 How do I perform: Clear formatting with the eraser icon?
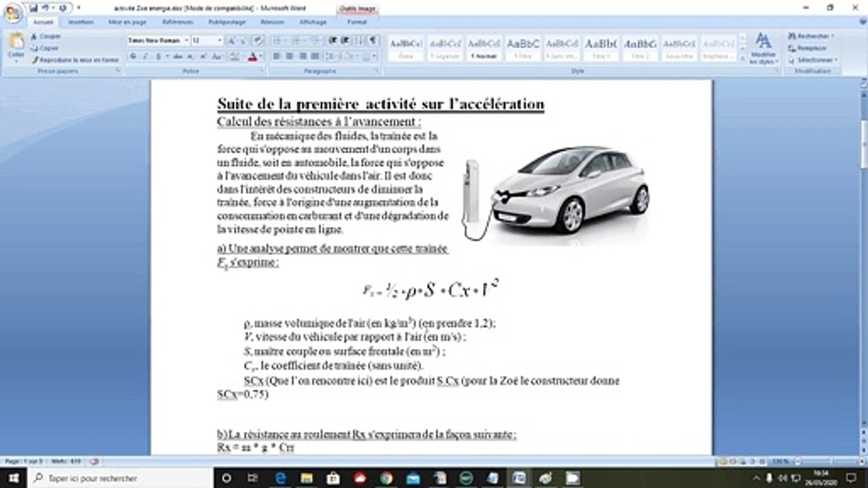click(x=257, y=41)
